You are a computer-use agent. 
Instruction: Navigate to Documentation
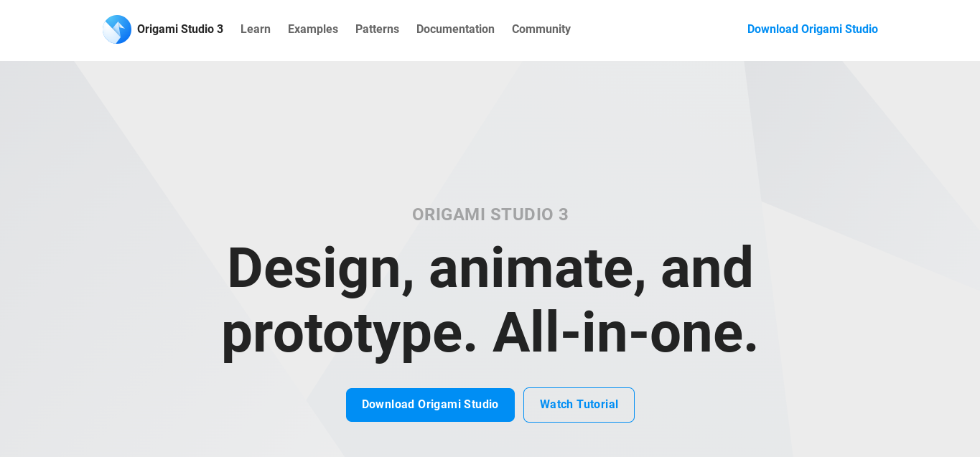455,29
